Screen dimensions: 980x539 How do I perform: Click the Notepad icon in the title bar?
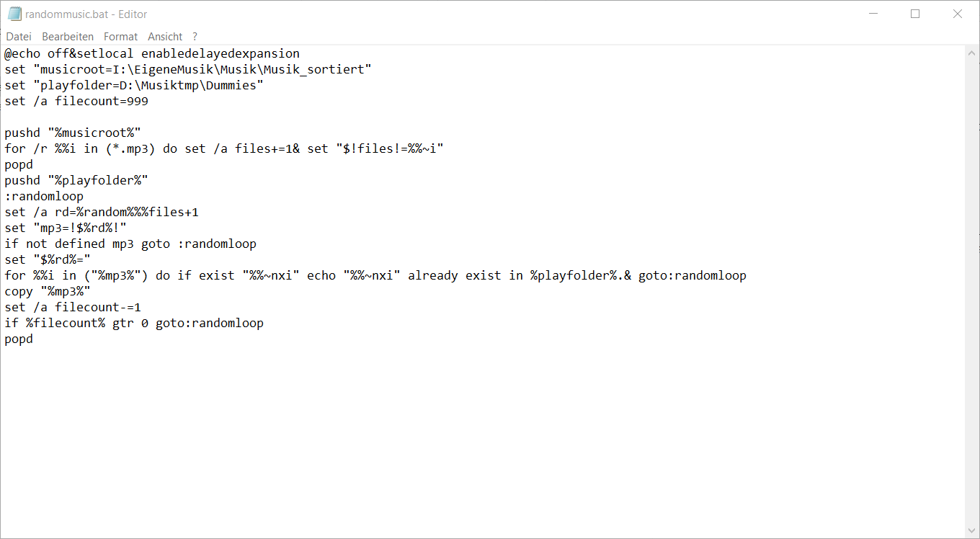pos(14,14)
